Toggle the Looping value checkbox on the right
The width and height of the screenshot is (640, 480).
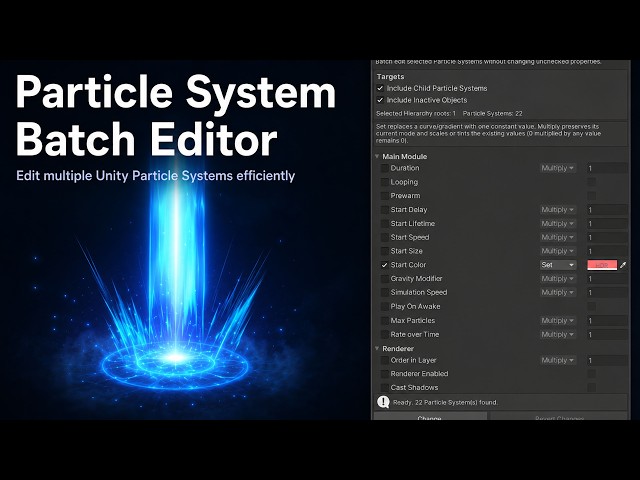(x=591, y=182)
